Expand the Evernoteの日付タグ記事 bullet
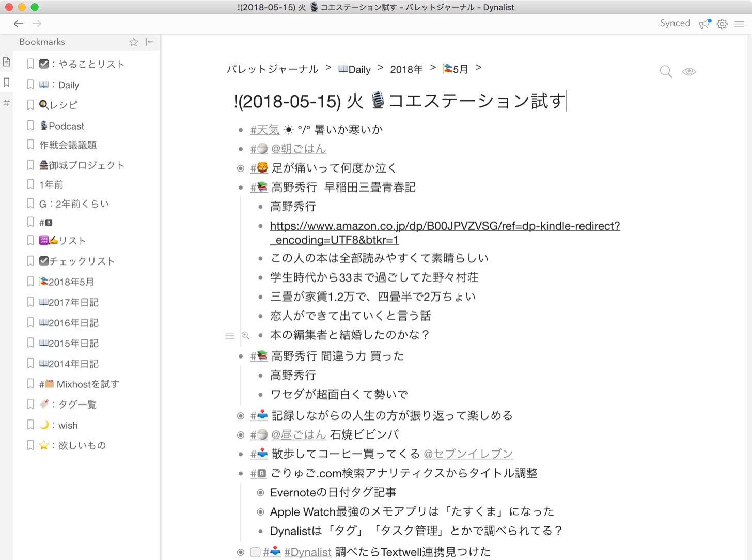The width and height of the screenshot is (752, 560). [261, 493]
